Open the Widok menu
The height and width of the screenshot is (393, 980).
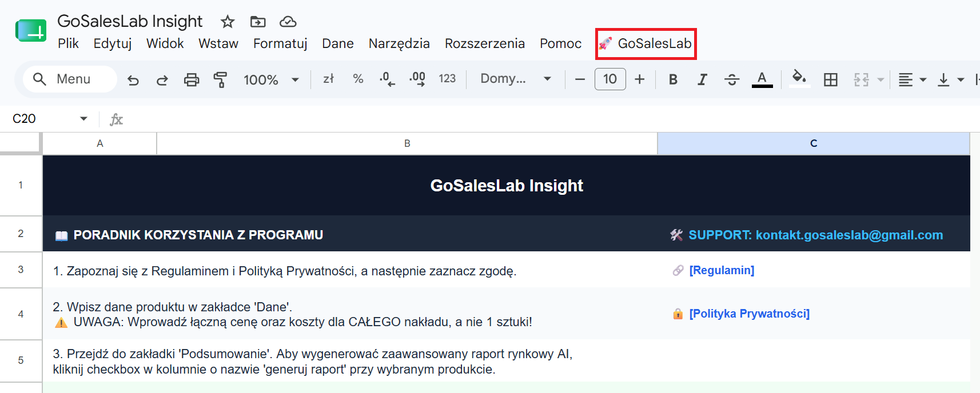(165, 43)
